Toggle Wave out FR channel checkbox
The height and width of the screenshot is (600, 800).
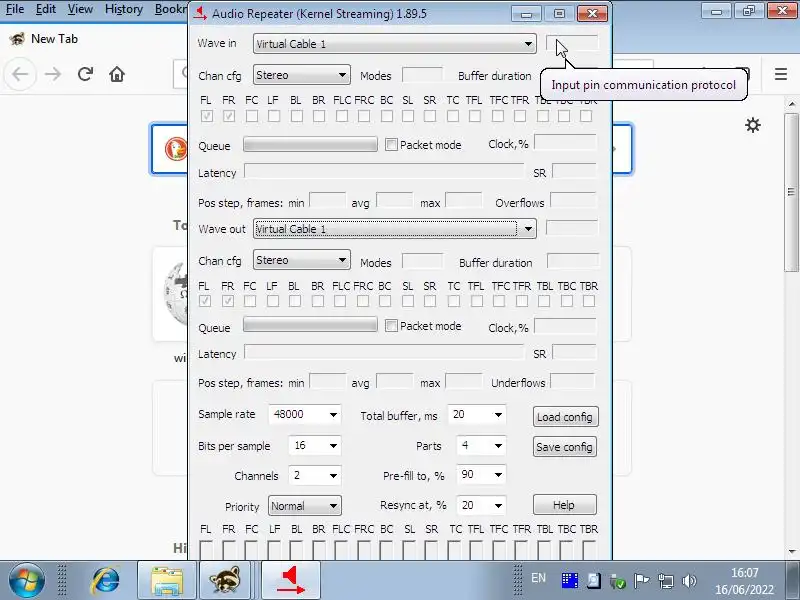pos(228,301)
